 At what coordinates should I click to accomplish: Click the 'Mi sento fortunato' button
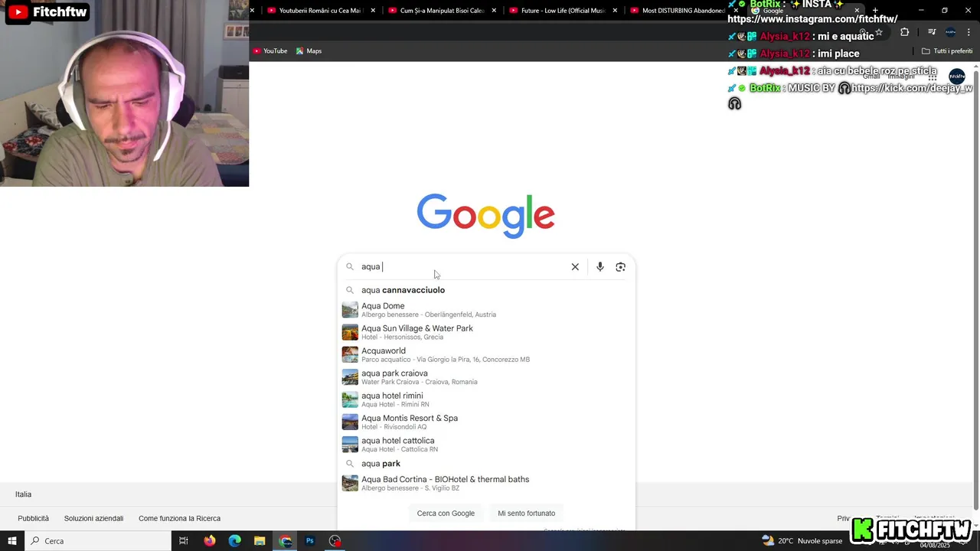[527, 514]
